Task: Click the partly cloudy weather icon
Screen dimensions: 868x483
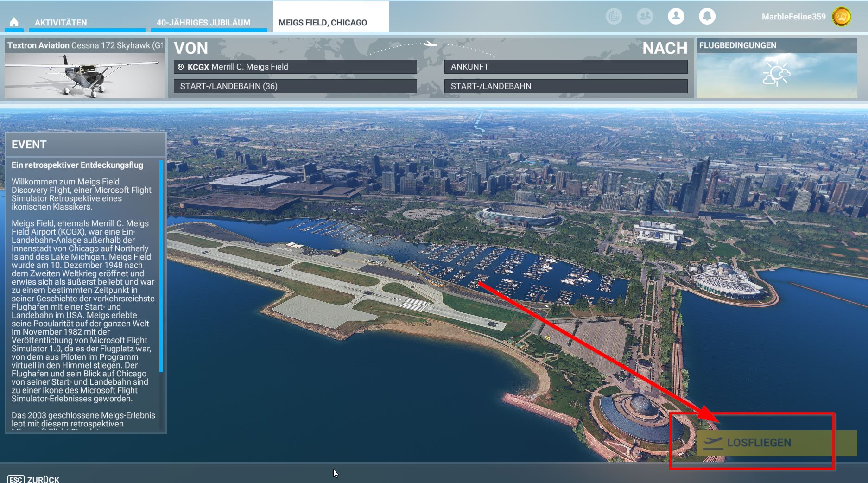Action: pyautogui.click(x=777, y=74)
